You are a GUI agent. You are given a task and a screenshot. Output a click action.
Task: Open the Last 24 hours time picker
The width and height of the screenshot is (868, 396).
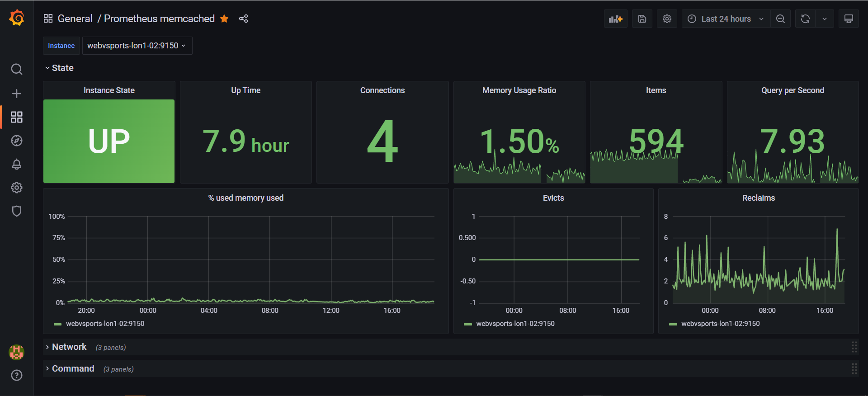coord(726,19)
